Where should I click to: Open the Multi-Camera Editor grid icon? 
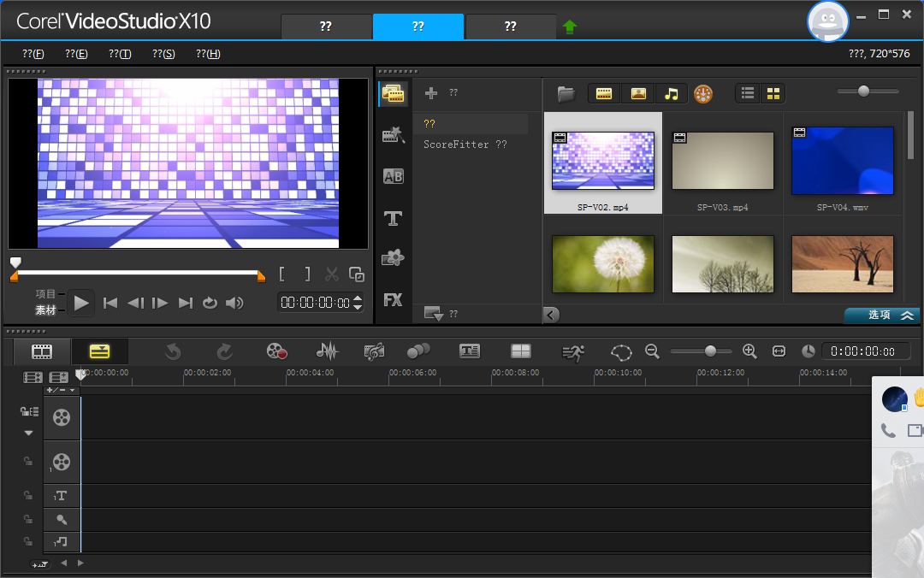tap(521, 351)
